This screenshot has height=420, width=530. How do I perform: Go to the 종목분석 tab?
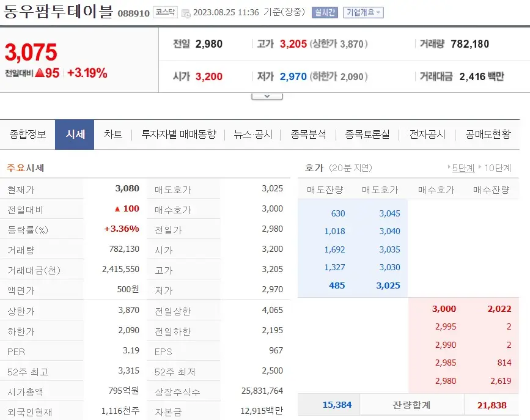[309, 135]
